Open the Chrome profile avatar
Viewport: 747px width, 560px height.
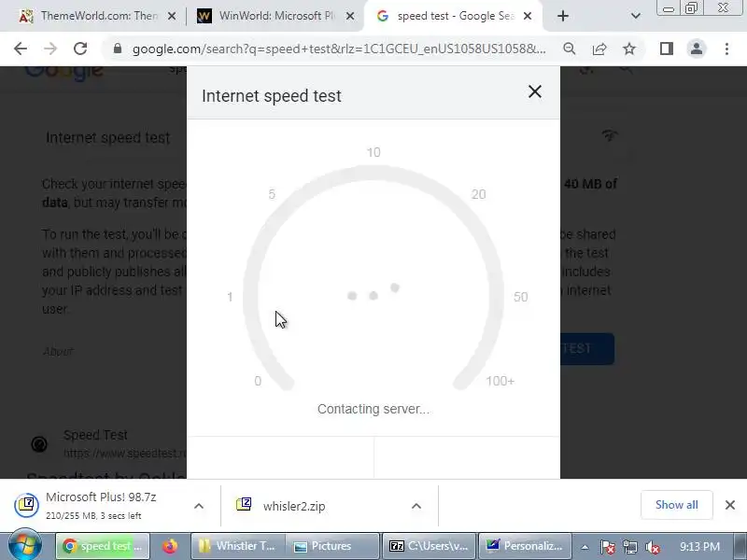697,49
